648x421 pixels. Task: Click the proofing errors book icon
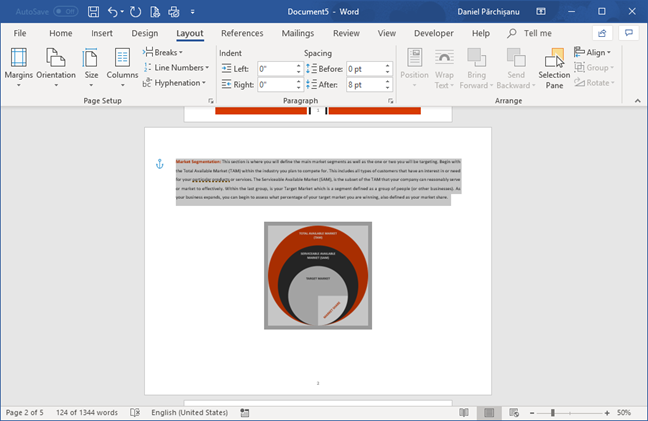coord(135,412)
